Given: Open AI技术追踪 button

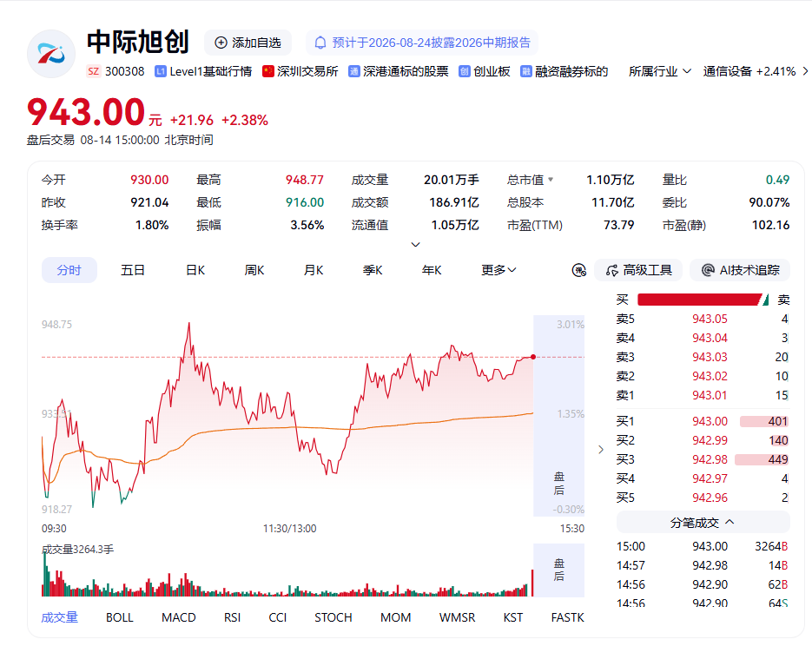Looking at the screenshot, I should 740,270.
